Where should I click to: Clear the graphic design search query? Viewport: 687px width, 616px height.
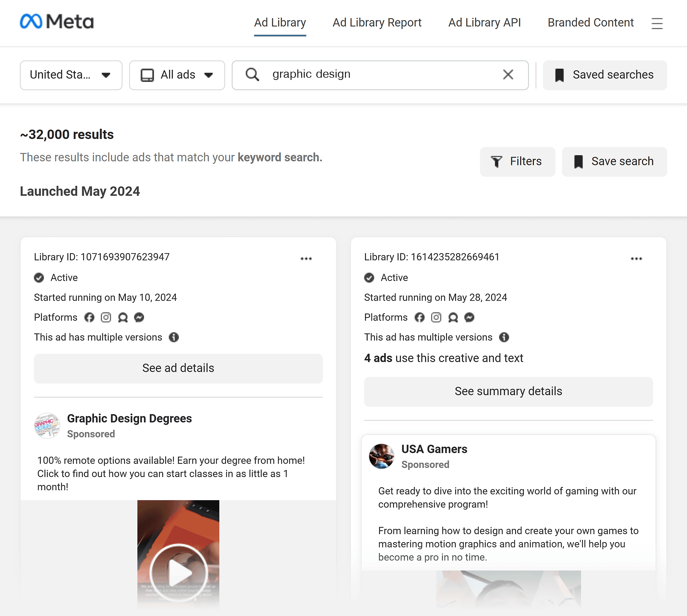pos(508,74)
